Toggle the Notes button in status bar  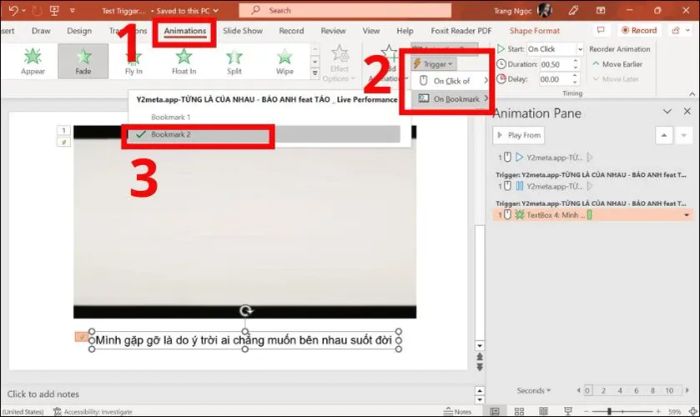pos(457,411)
